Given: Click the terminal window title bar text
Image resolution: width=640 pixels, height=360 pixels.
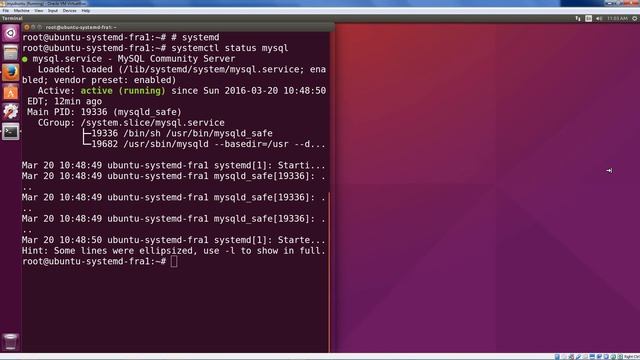Looking at the screenshot, I should [x=81, y=27].
